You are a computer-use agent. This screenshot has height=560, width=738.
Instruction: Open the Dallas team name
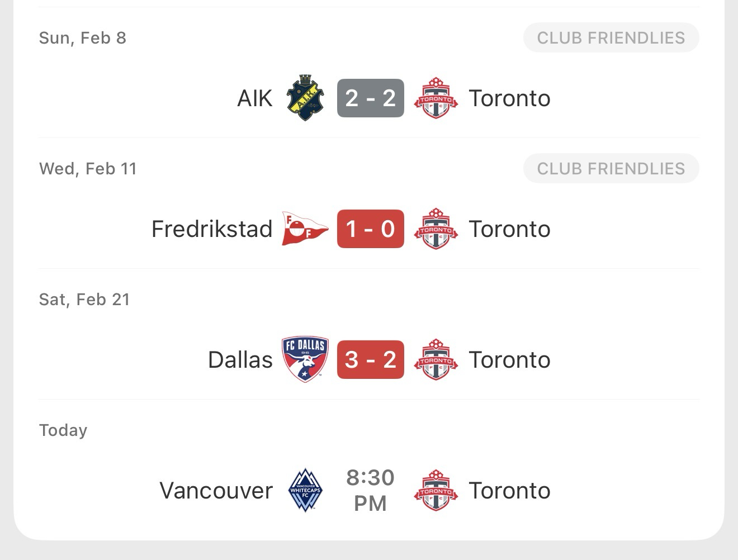tap(240, 360)
